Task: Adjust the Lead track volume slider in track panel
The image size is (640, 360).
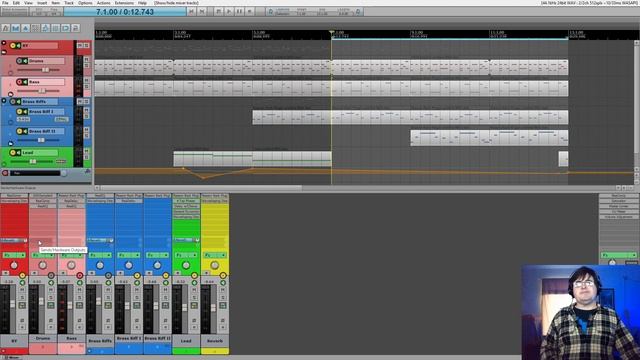Action: coord(32,162)
